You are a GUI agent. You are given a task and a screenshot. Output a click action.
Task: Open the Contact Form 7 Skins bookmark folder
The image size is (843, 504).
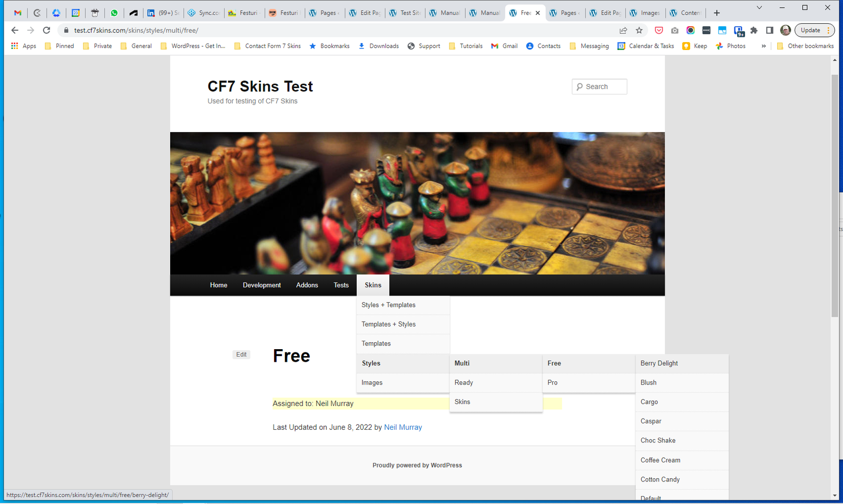268,46
